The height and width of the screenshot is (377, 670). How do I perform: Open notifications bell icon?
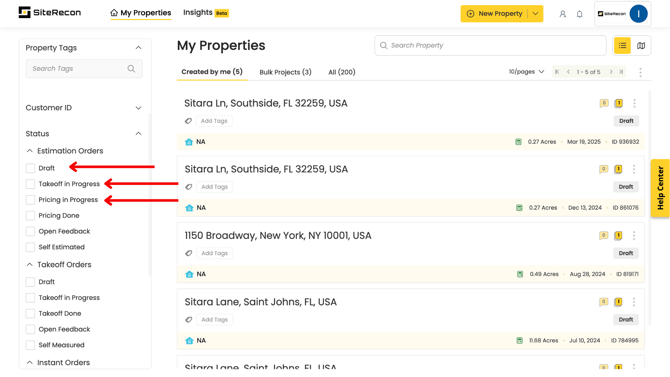[579, 14]
